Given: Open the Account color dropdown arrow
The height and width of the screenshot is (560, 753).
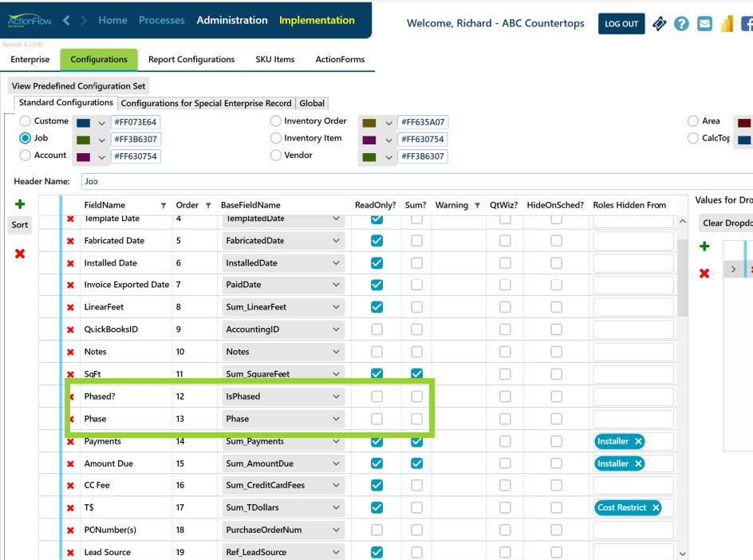Looking at the screenshot, I should (101, 157).
